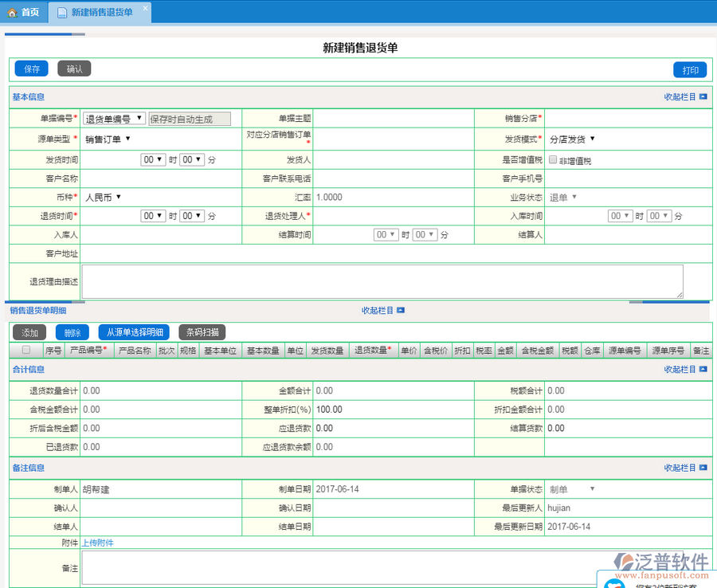Click the 条码扫描 button
This screenshot has width=717, height=588.
pyautogui.click(x=202, y=332)
